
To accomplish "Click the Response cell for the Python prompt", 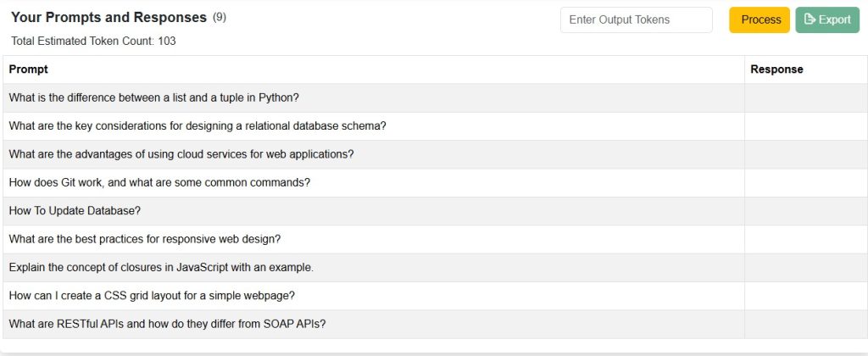I will coord(806,98).
